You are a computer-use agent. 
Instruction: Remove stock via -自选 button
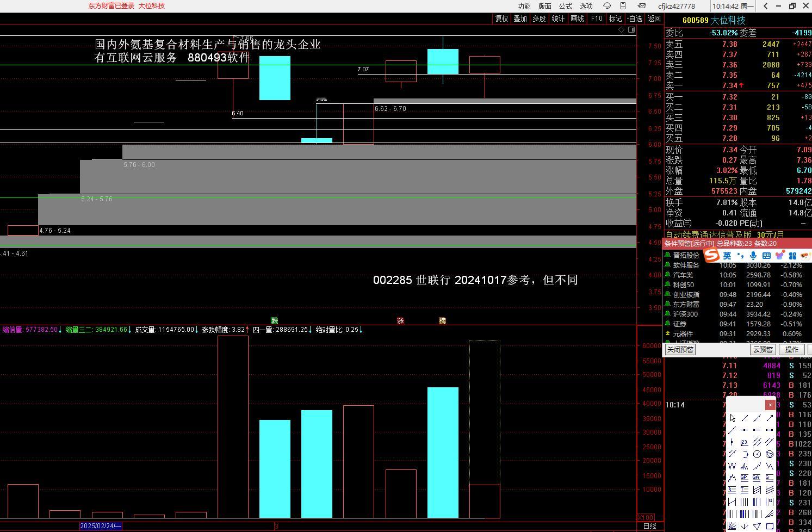click(635, 18)
